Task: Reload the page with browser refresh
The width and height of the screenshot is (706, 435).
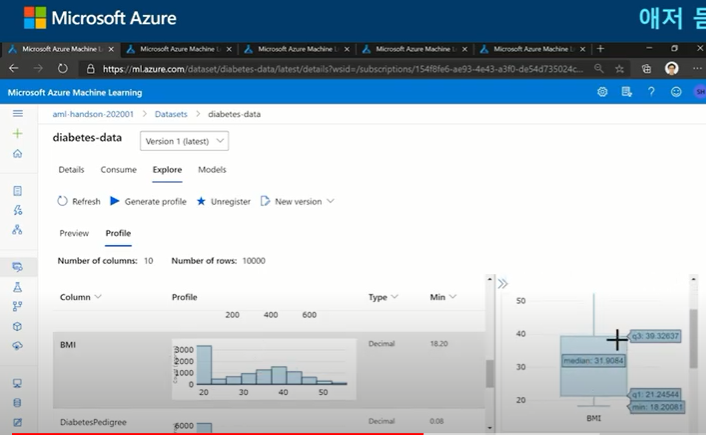Action: tap(63, 68)
